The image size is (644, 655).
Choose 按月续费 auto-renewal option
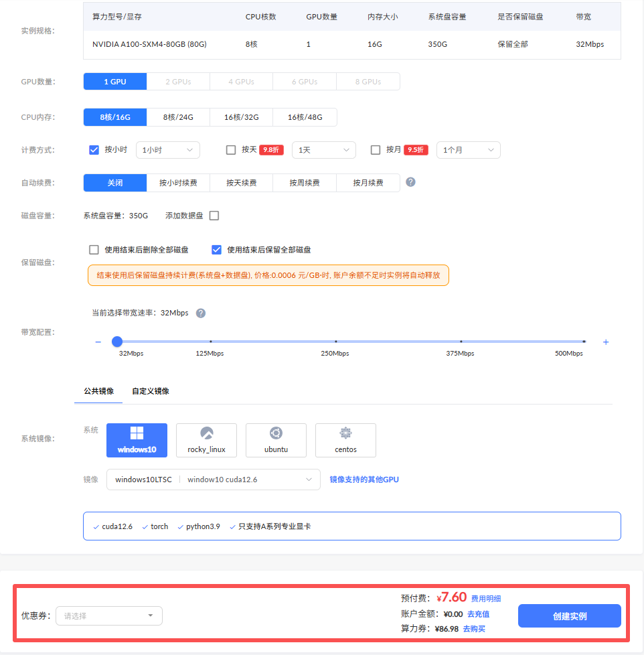[x=368, y=183]
